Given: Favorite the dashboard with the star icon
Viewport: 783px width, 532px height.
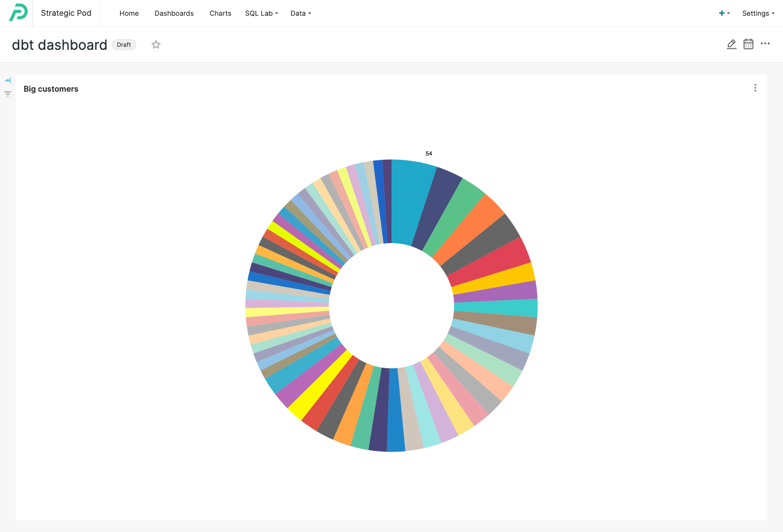Looking at the screenshot, I should coord(156,45).
